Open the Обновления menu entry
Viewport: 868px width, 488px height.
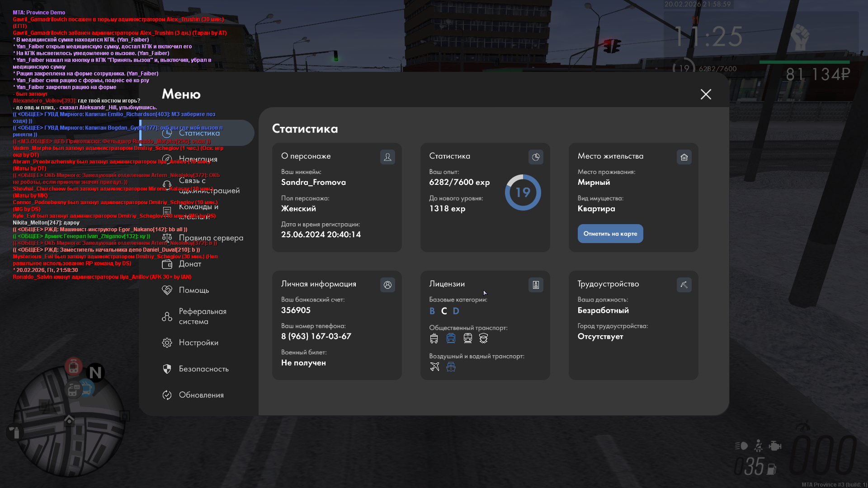[x=201, y=395]
